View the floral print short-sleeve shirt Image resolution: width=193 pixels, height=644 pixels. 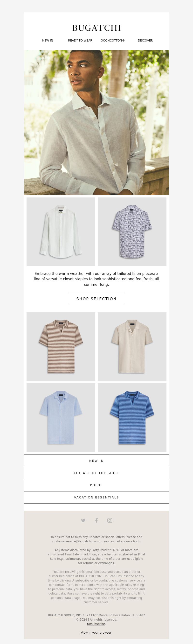click(x=132, y=232)
